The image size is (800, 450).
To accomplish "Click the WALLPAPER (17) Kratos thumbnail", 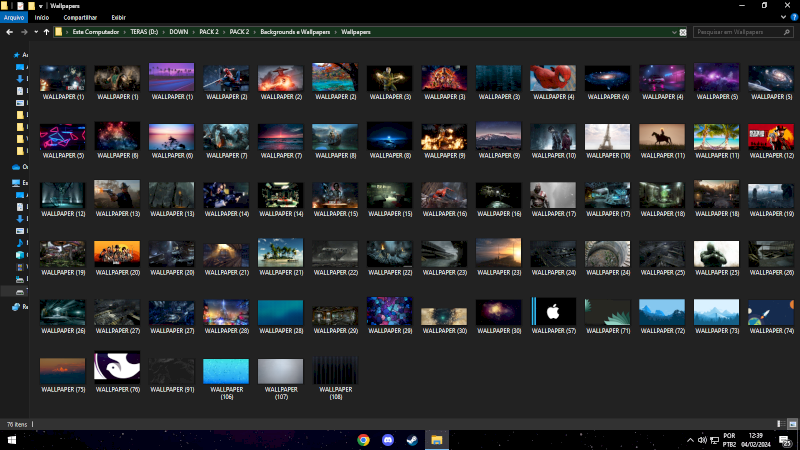I will (553, 195).
